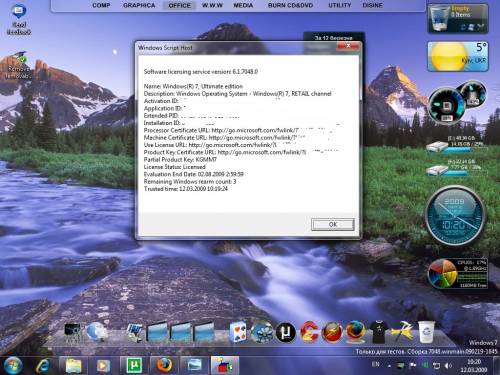Open the MEDIA menu on the top bar
The image size is (500, 375).
(243, 5)
